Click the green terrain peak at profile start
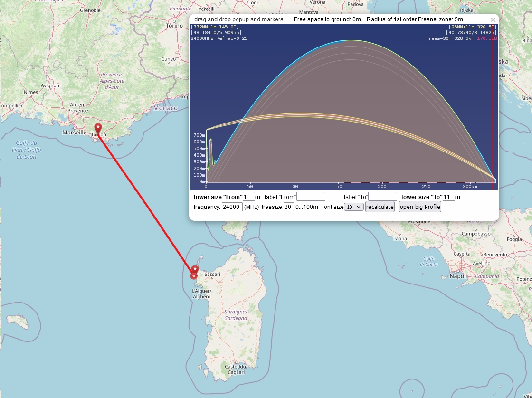This screenshot has height=398, width=532. pyautogui.click(x=210, y=140)
